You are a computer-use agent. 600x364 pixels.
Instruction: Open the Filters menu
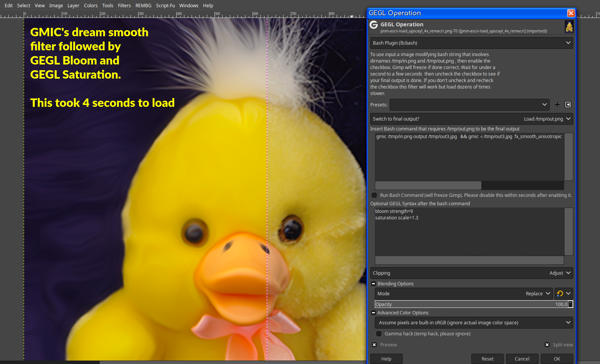point(124,5)
